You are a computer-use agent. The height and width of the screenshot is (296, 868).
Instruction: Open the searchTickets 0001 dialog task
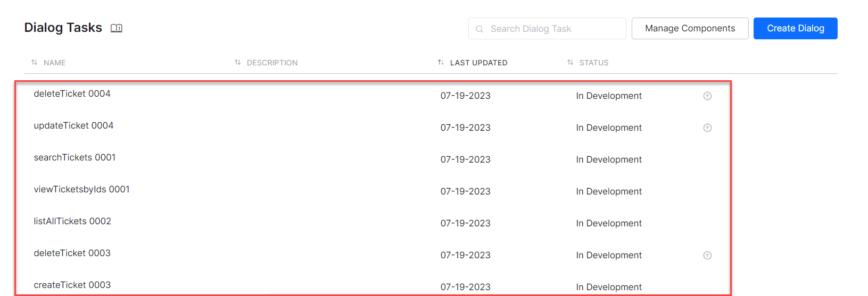tap(75, 158)
